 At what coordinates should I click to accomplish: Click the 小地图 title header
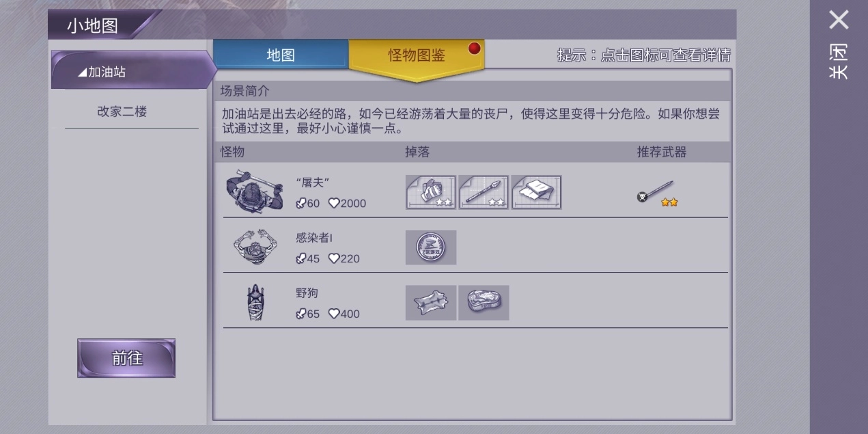[93, 26]
